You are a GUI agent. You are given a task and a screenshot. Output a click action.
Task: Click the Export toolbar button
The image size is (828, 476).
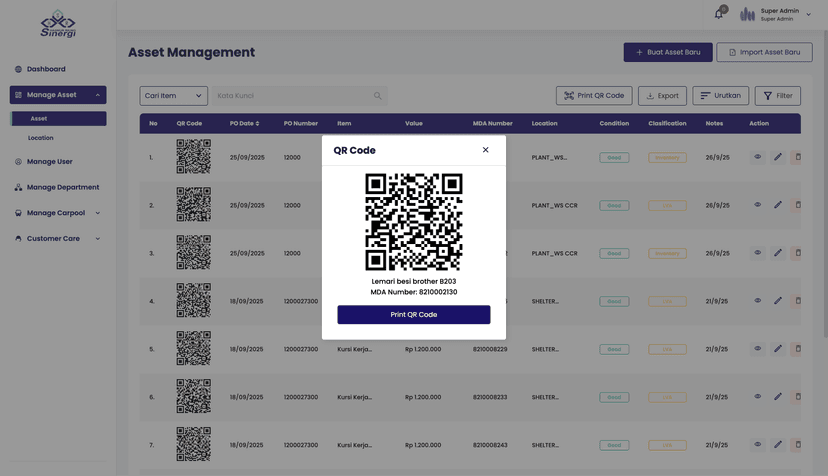click(x=662, y=96)
